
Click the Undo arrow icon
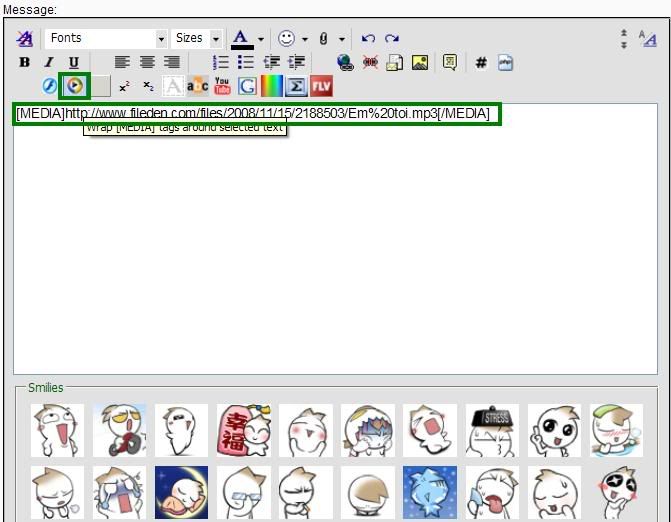click(368, 38)
